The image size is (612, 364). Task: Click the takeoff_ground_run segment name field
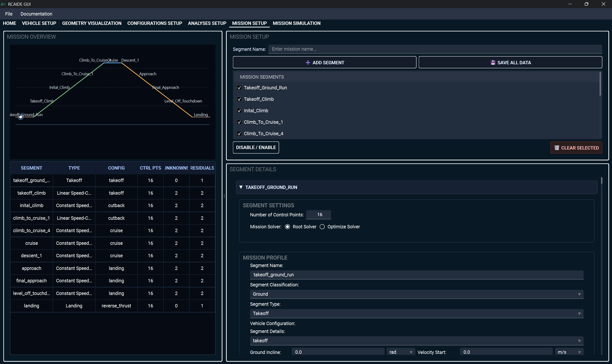[417, 275]
